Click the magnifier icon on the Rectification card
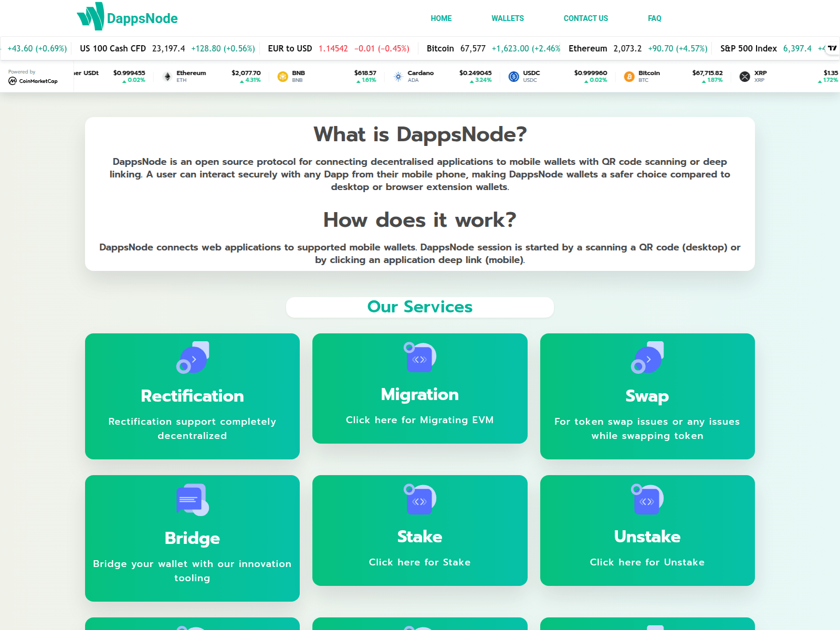 tap(192, 359)
